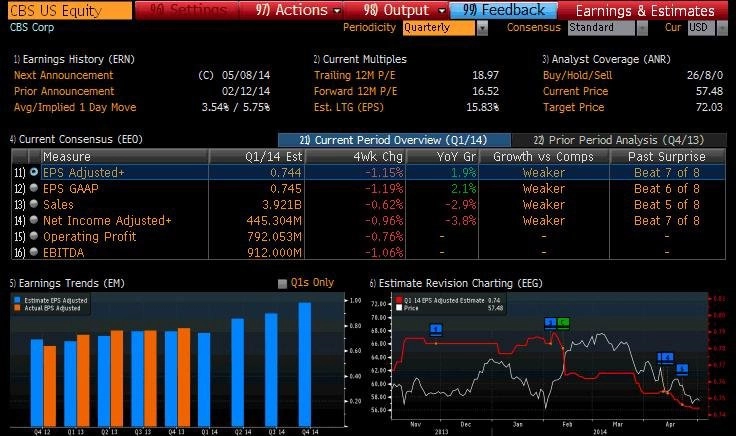Click the white Price legend swatch
The height and width of the screenshot is (436, 736).
399,308
